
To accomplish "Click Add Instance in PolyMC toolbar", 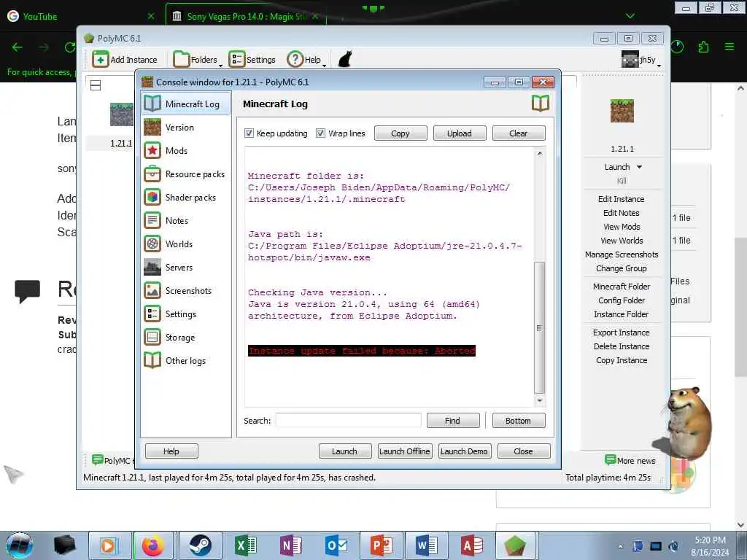I will click(x=125, y=60).
